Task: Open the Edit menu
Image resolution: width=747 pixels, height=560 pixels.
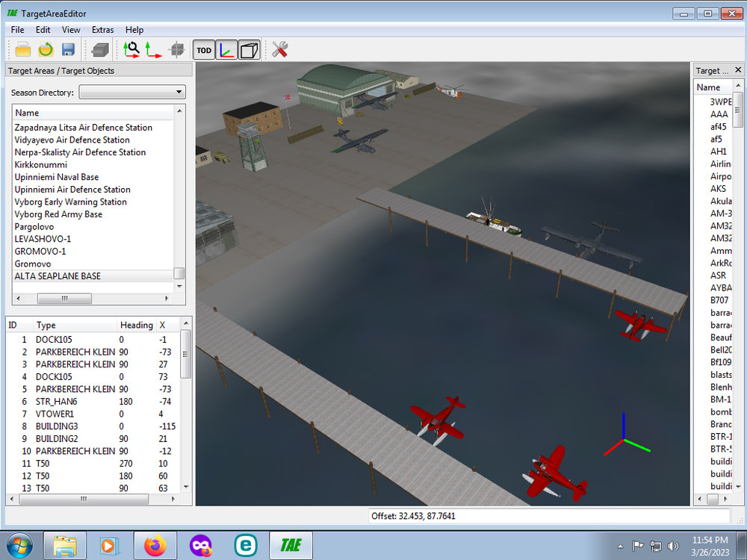Action: point(43,30)
